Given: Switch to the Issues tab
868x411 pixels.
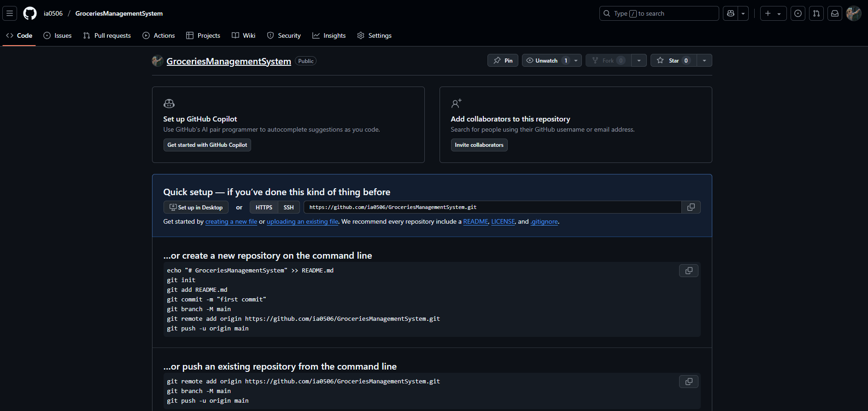Looking at the screenshot, I should 58,35.
